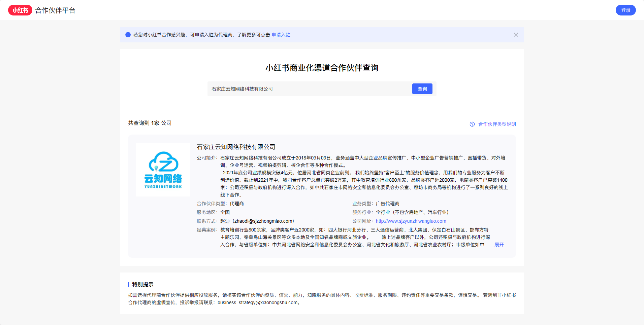Image resolution: width=644 pixels, height=325 pixels.
Task: Click the 小红书商业化渠道合作伙伴查询 page title
Action: (x=322, y=68)
